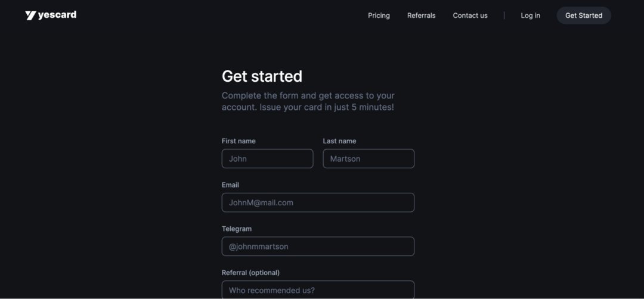Screen dimensions: 644x299
Task: Click the "Last name" field label
Action: coord(339,141)
